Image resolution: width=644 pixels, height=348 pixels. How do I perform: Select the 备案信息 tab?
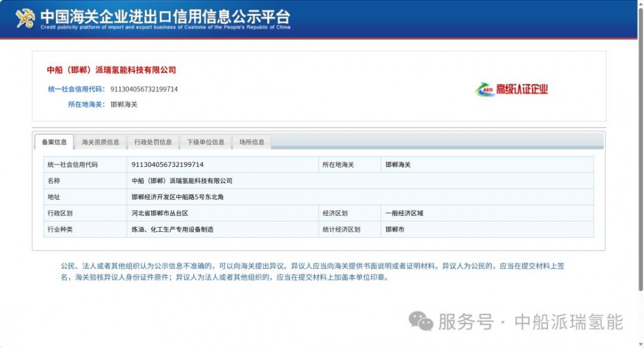(x=54, y=142)
